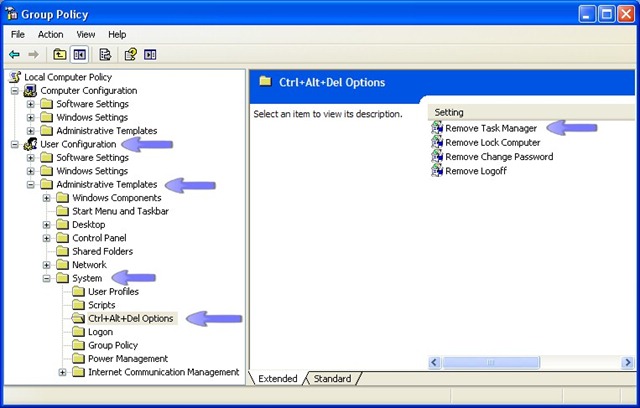The width and height of the screenshot is (640, 408).
Task: Select the Network tree item
Action: pyautogui.click(x=89, y=265)
